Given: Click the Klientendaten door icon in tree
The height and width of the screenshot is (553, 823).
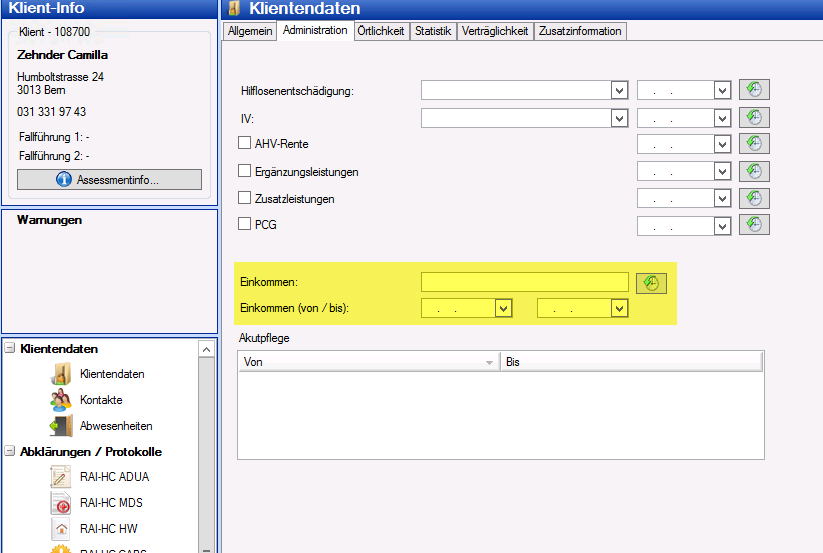Looking at the screenshot, I should [x=61, y=374].
